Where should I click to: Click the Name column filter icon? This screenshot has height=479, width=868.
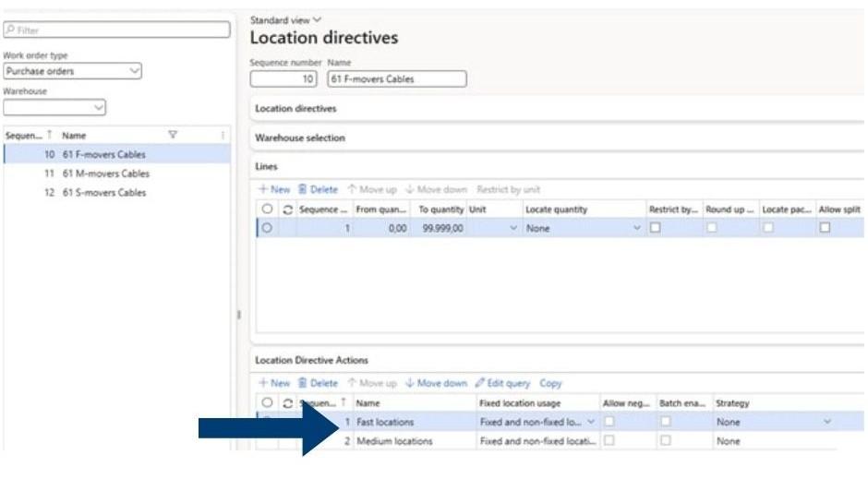tap(172, 136)
